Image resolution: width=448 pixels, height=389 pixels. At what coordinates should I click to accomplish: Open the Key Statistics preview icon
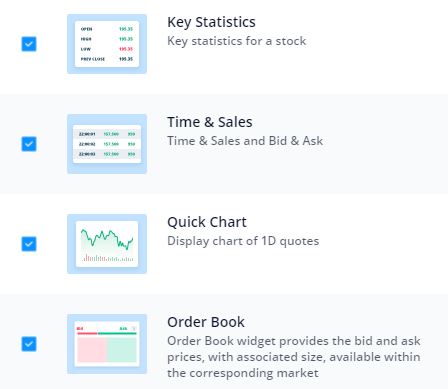[107, 44]
